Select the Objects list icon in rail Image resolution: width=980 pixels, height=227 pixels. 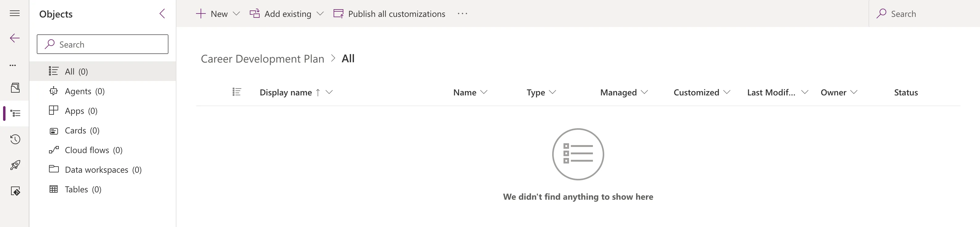(x=15, y=113)
